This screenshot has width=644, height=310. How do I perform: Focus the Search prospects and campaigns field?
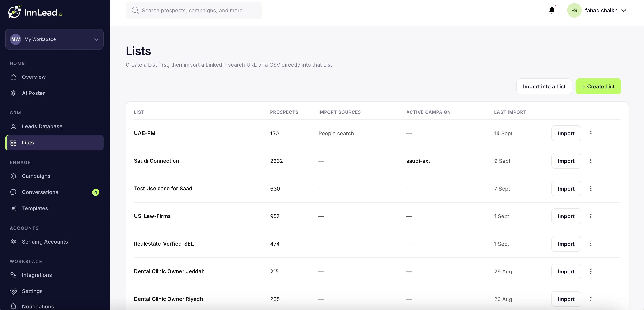[194, 10]
